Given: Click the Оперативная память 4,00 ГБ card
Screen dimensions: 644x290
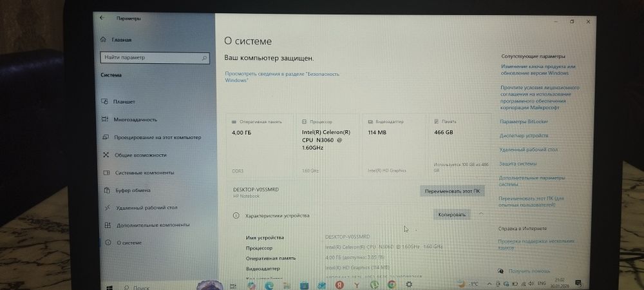Looking at the screenshot, I should coord(260,146).
